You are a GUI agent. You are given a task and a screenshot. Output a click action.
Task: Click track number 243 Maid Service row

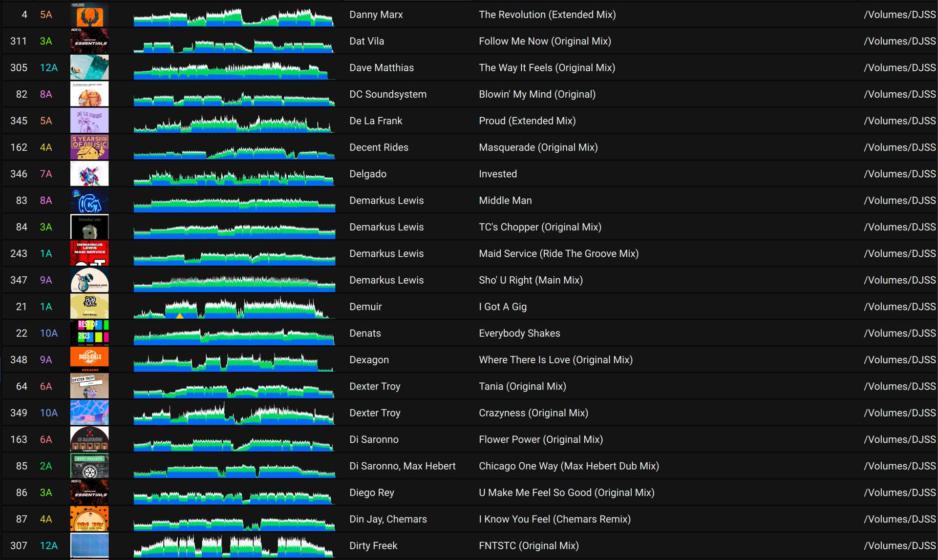click(19, 253)
